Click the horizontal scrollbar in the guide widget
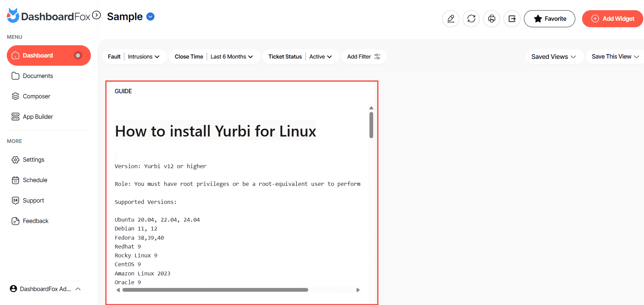This screenshot has width=644, height=305. point(215,290)
